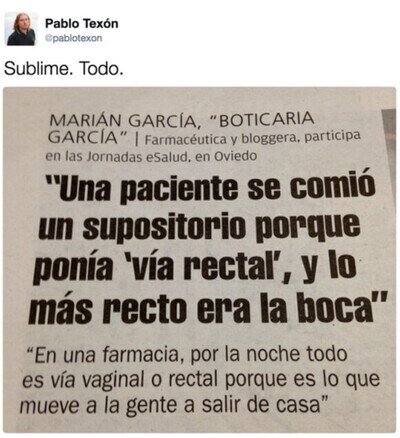Open the @pablotexon handle link

point(73,38)
